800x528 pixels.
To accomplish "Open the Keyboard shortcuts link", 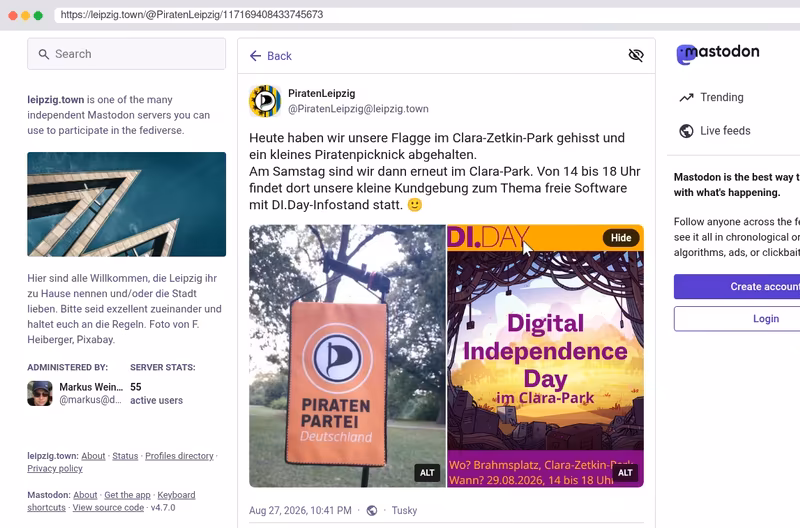I will point(176,495).
